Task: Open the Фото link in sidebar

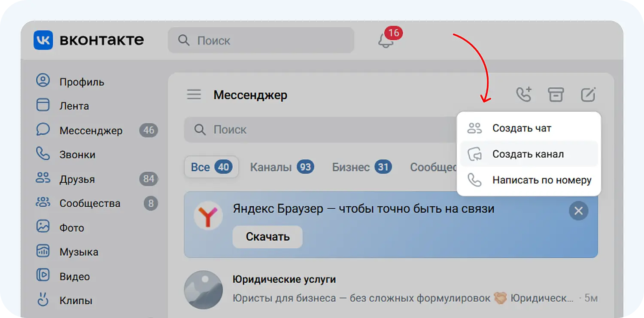Action: [x=72, y=228]
